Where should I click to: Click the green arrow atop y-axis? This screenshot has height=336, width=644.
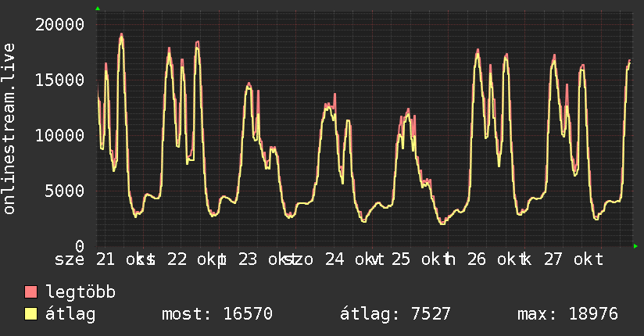click(x=98, y=9)
